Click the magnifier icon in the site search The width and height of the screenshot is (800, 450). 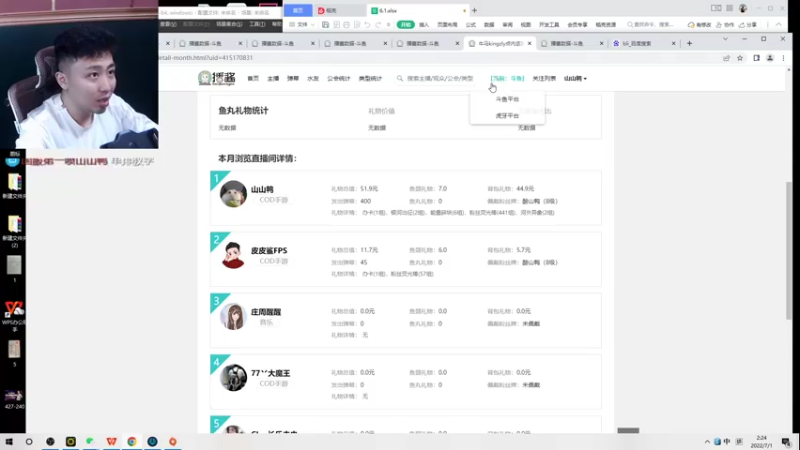pos(399,79)
